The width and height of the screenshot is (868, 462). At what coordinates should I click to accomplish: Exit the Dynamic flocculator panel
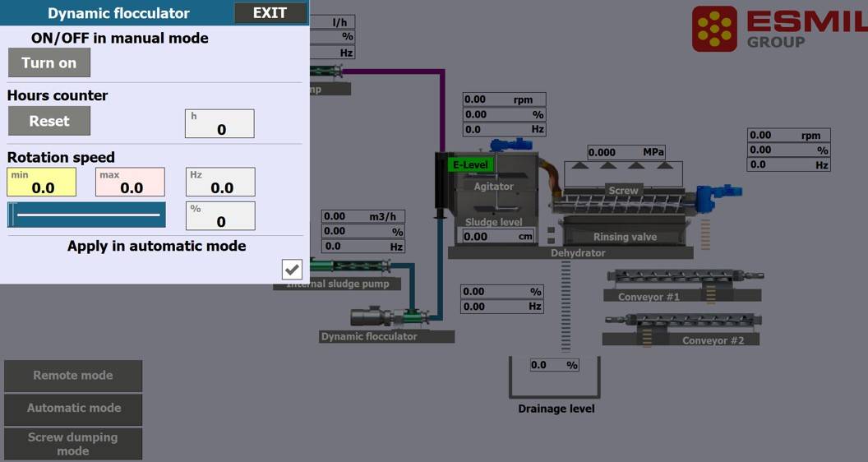(270, 13)
